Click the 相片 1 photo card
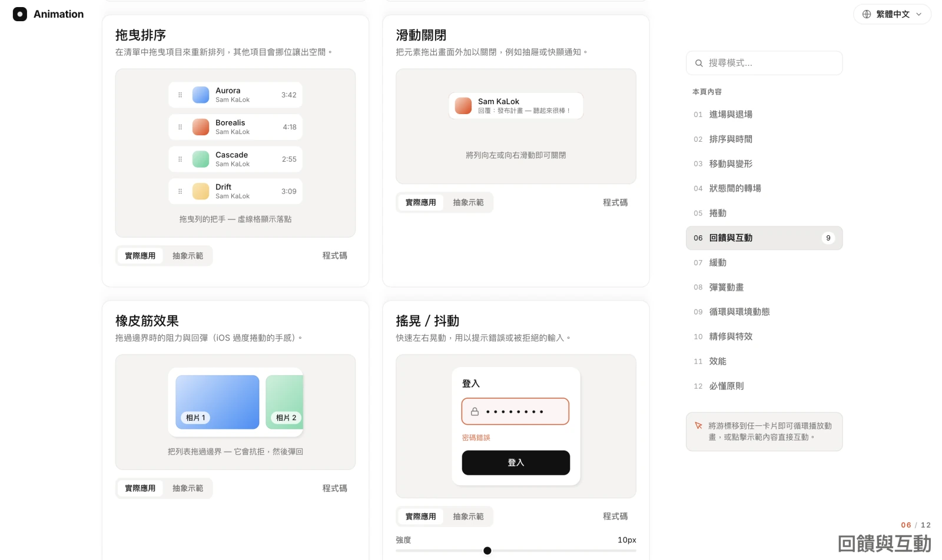The width and height of the screenshot is (942, 560). (217, 402)
